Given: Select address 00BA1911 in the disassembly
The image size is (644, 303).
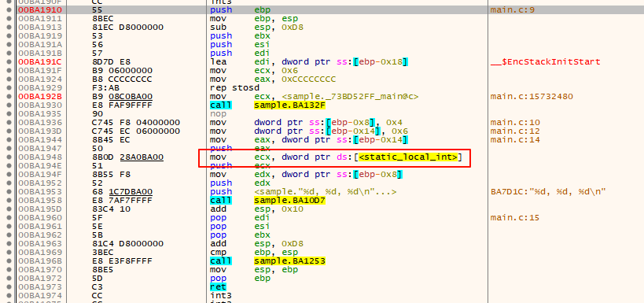Looking at the screenshot, I should tap(40, 19).
